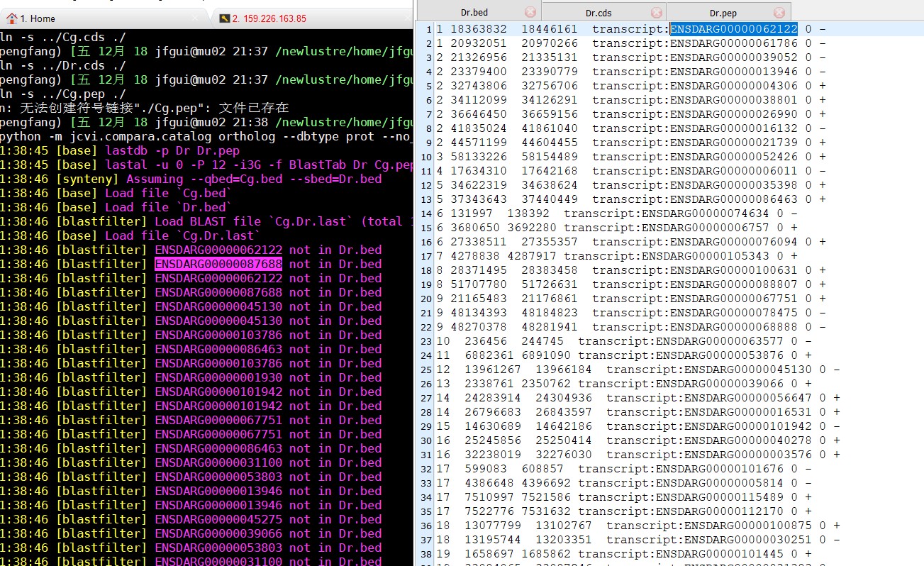Click the value 58154489 in the editor

[x=550, y=157]
